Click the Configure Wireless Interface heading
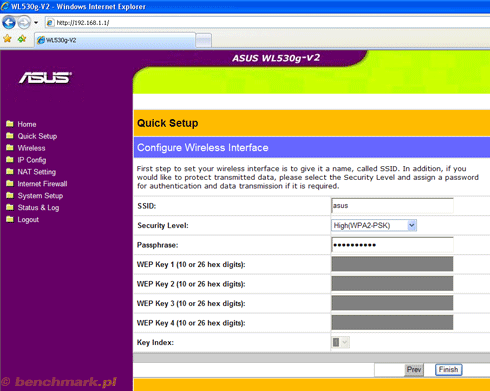The height and width of the screenshot is (391, 490). [x=203, y=147]
